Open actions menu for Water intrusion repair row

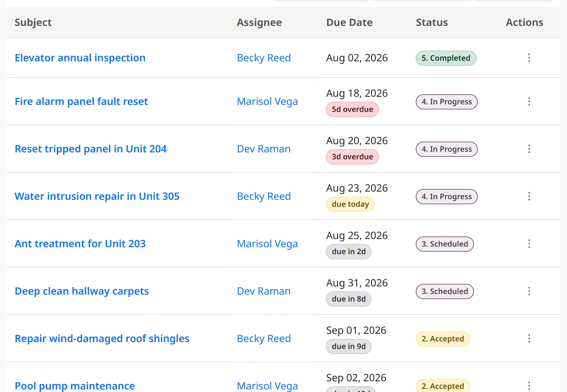click(529, 196)
